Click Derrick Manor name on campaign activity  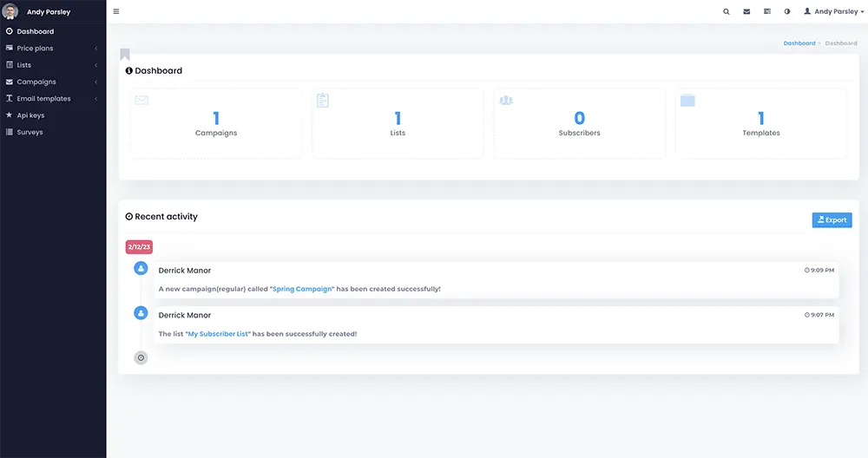[184, 271]
